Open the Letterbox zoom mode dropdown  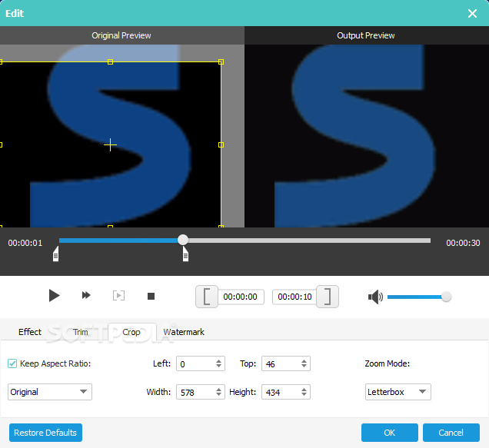398,392
